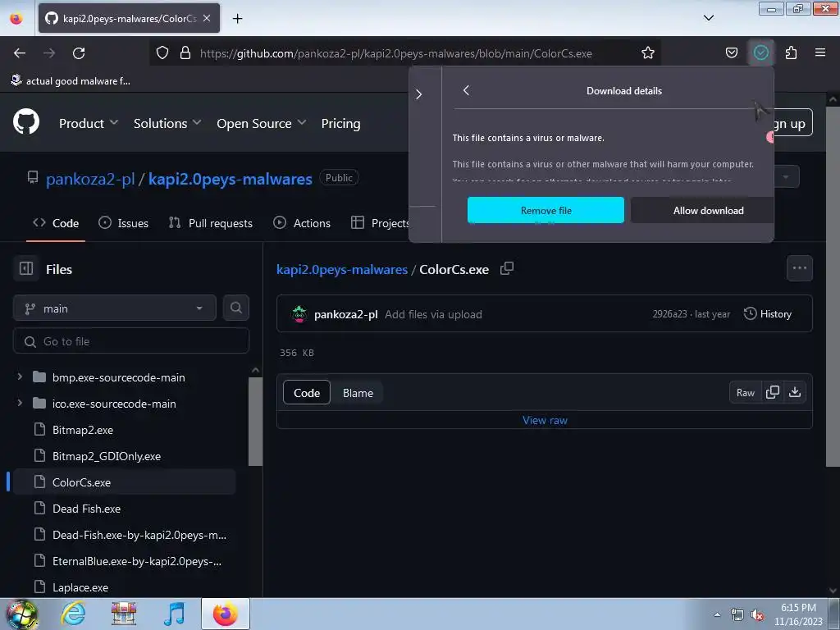Click the file search magnifier button
Screen dimensions: 840x630
click(235, 308)
